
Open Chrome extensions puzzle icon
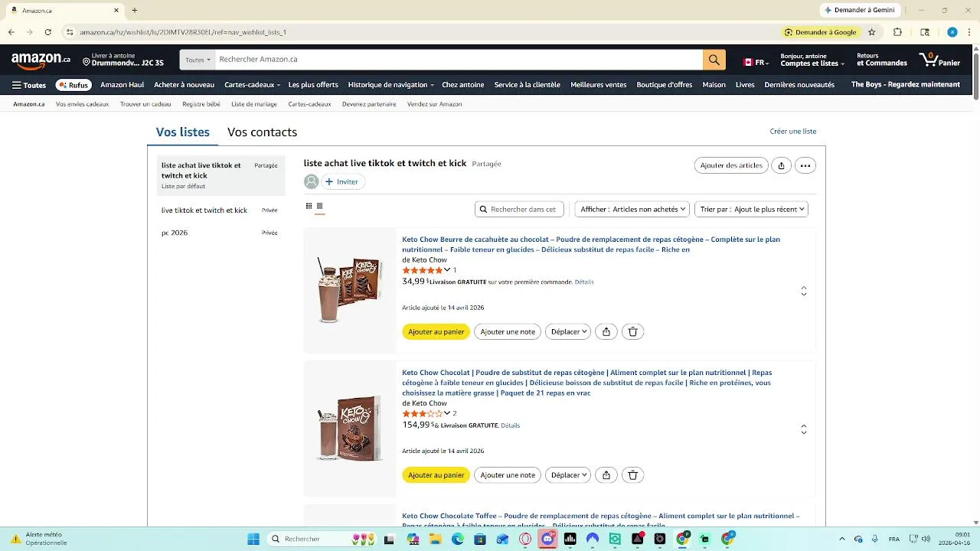(897, 32)
